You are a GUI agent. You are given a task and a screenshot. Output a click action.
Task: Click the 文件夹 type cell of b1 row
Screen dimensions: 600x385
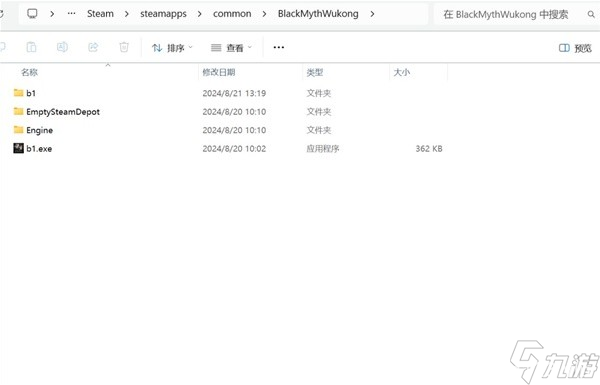click(x=318, y=93)
